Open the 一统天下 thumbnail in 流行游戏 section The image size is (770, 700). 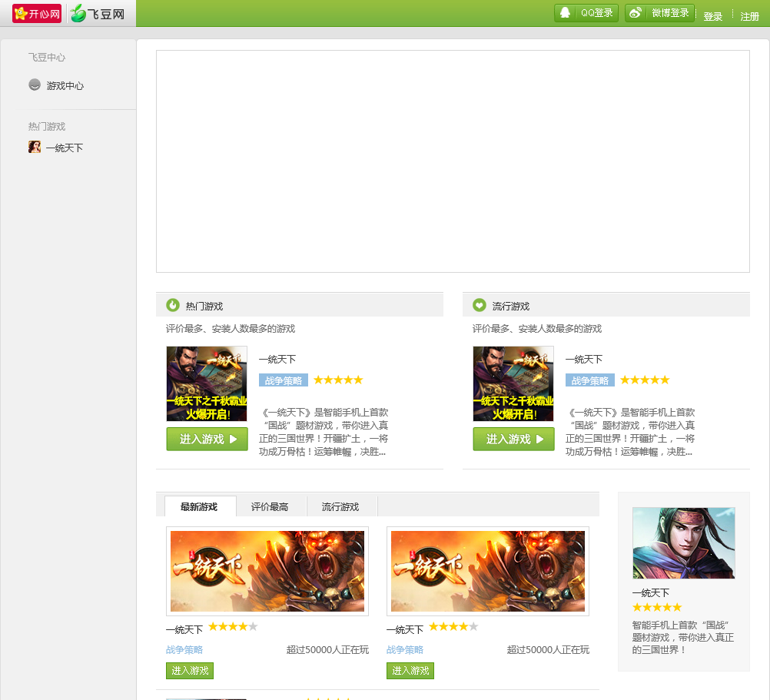(x=513, y=384)
